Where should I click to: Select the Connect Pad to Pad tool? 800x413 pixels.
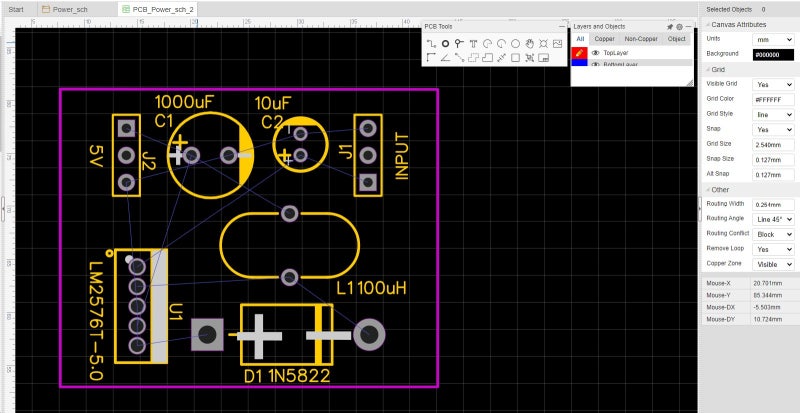click(459, 58)
